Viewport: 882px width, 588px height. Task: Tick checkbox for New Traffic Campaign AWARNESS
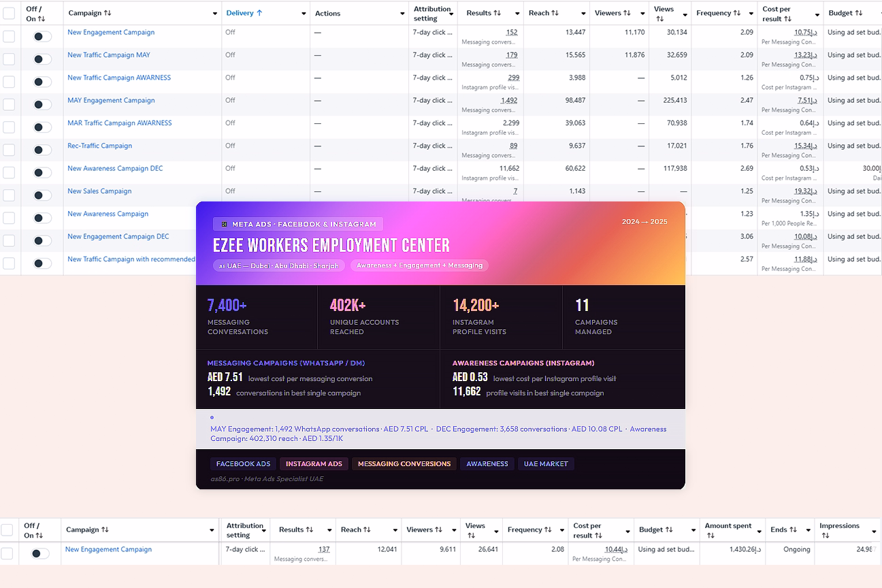(9, 82)
